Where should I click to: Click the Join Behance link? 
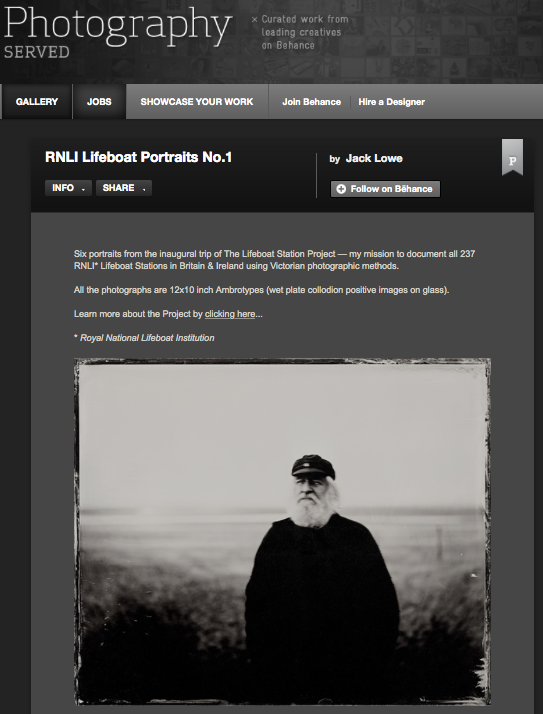[x=312, y=102]
